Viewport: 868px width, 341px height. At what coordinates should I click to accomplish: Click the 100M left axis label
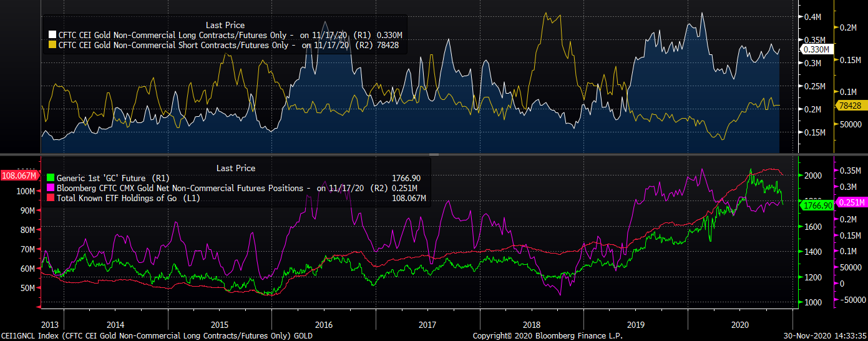26,191
